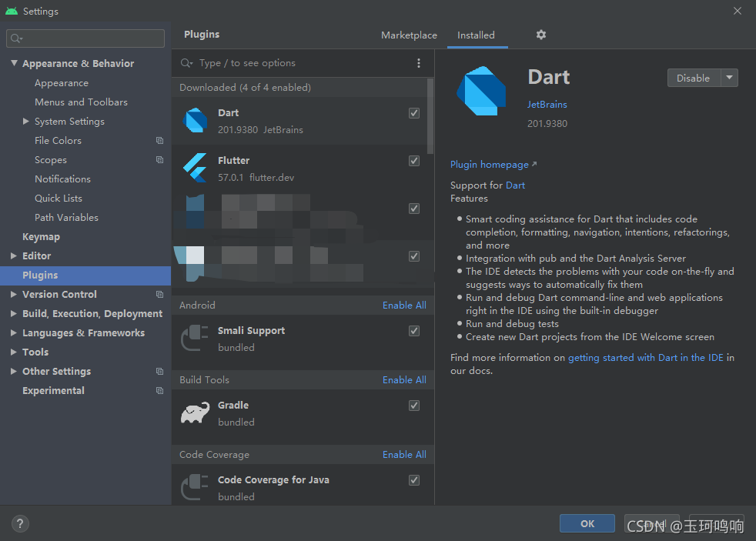The image size is (756, 541).
Task: Expand the Tools settings node
Action: click(14, 352)
